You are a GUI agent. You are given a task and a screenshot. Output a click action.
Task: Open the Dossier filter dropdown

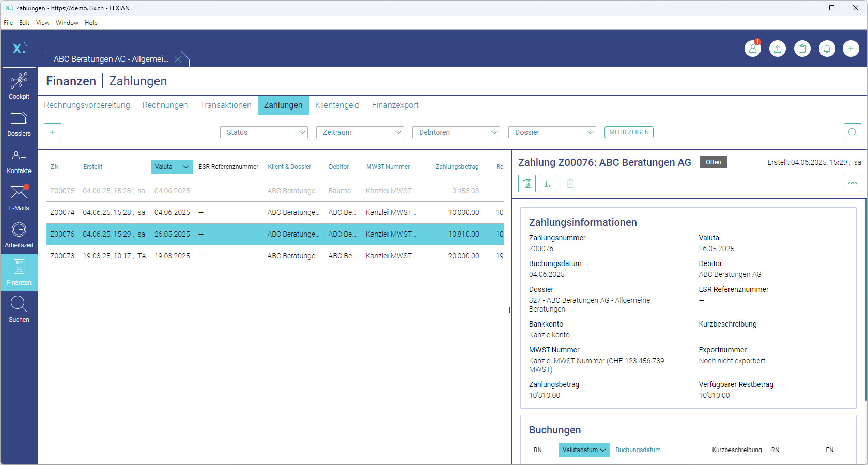pos(552,132)
